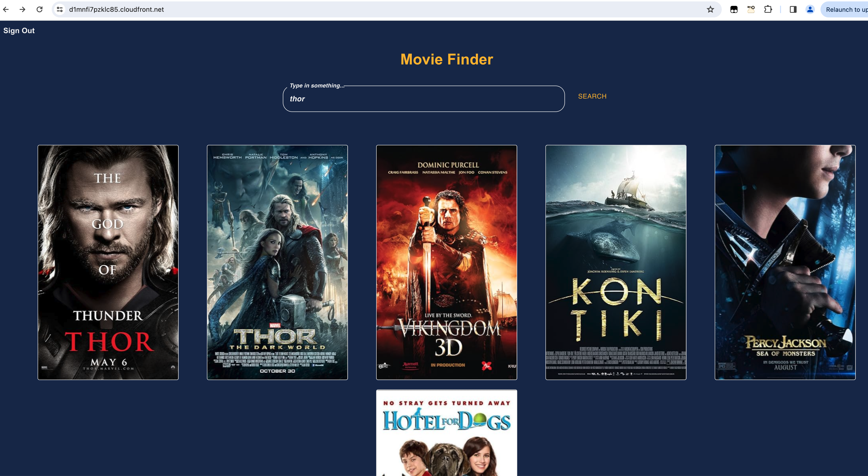
Task: Open the Chrome profile avatar
Action: tap(810, 9)
